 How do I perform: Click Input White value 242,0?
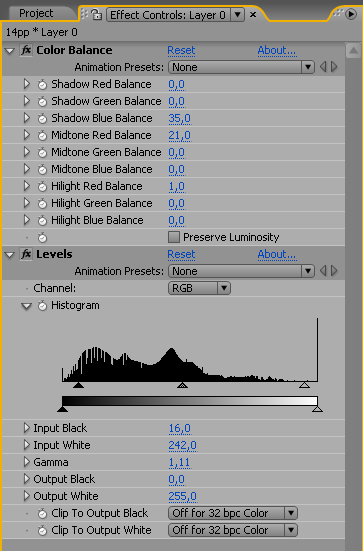coord(182,445)
